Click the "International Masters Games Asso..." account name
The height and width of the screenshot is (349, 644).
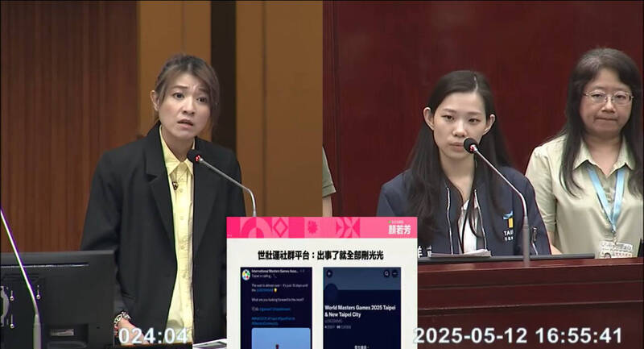[x=275, y=272]
